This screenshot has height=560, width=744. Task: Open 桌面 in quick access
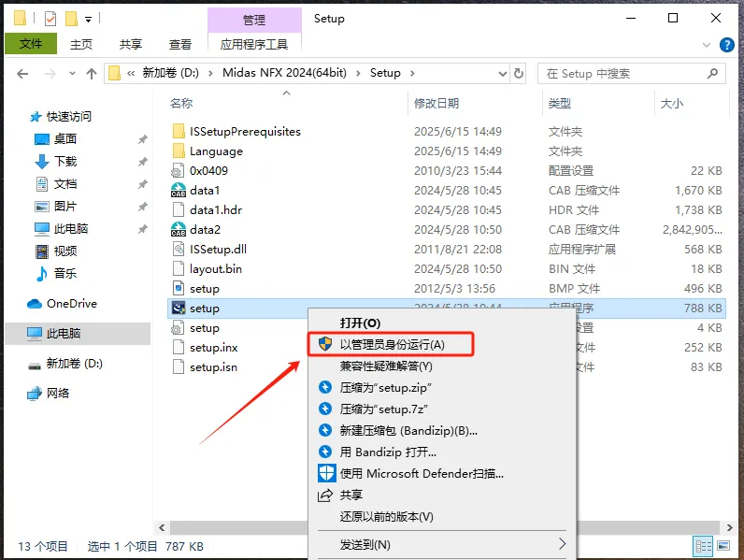coord(65,138)
